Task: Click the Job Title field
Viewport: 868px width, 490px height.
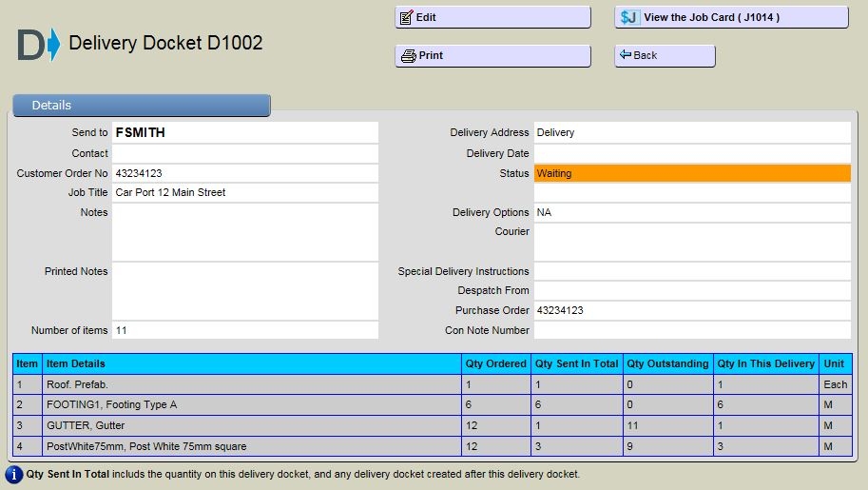Action: [x=244, y=193]
